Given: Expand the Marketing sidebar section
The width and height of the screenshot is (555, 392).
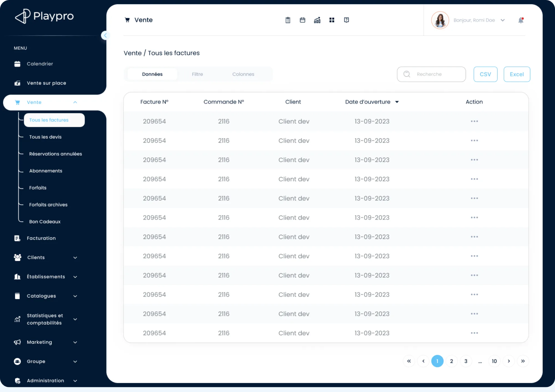Looking at the screenshot, I should pyautogui.click(x=75, y=342).
